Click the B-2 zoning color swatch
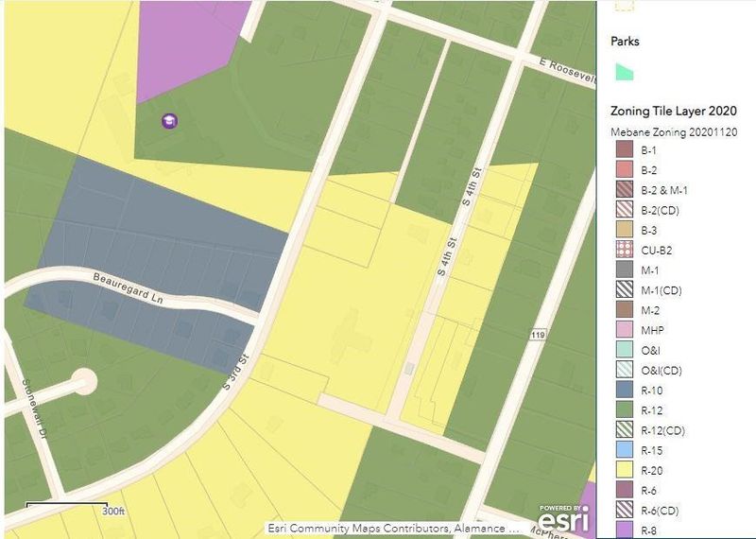Screen dimensions: 756x539 pyautogui.click(x=625, y=169)
